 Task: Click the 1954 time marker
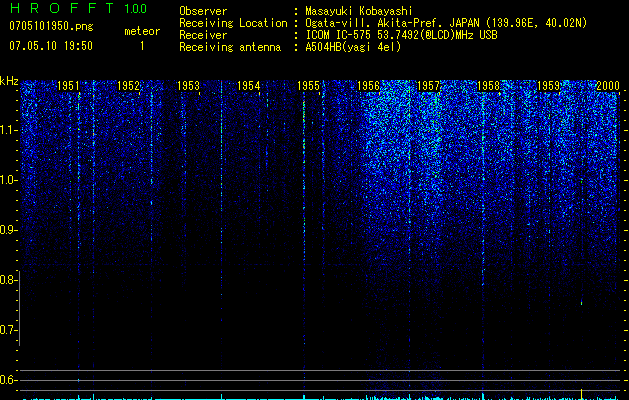248,85
